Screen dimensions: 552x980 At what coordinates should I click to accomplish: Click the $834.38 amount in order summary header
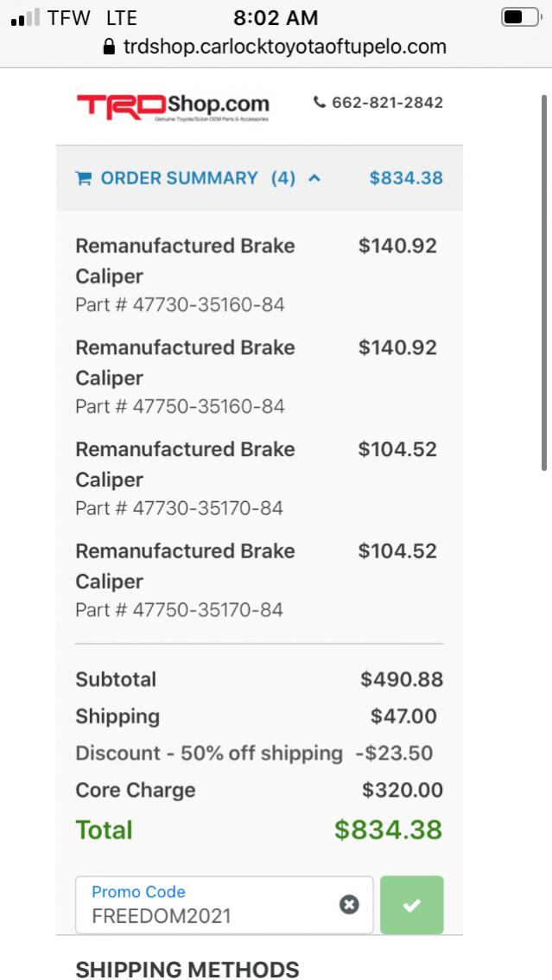click(406, 178)
